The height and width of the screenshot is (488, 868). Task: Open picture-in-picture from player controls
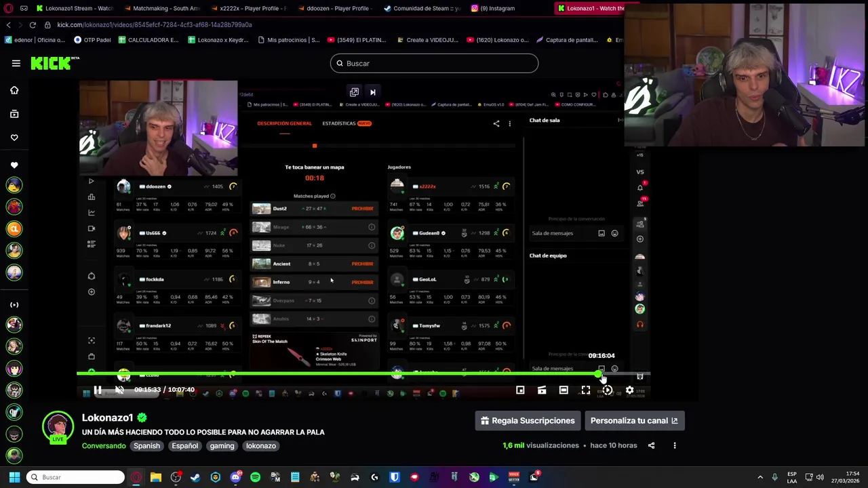tap(520, 390)
